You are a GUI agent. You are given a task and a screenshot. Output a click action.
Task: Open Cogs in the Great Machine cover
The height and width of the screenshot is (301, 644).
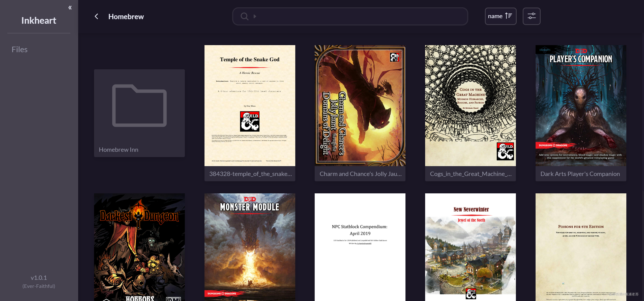470,105
